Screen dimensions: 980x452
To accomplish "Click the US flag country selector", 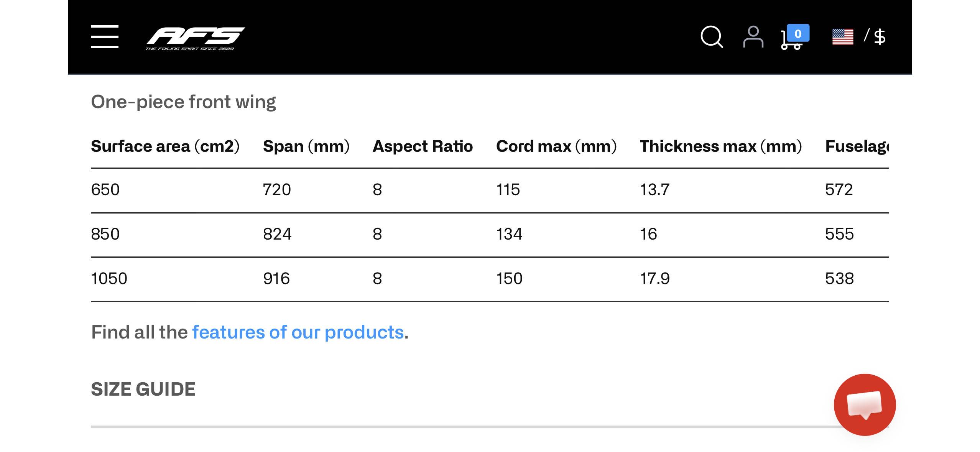I will pos(842,37).
